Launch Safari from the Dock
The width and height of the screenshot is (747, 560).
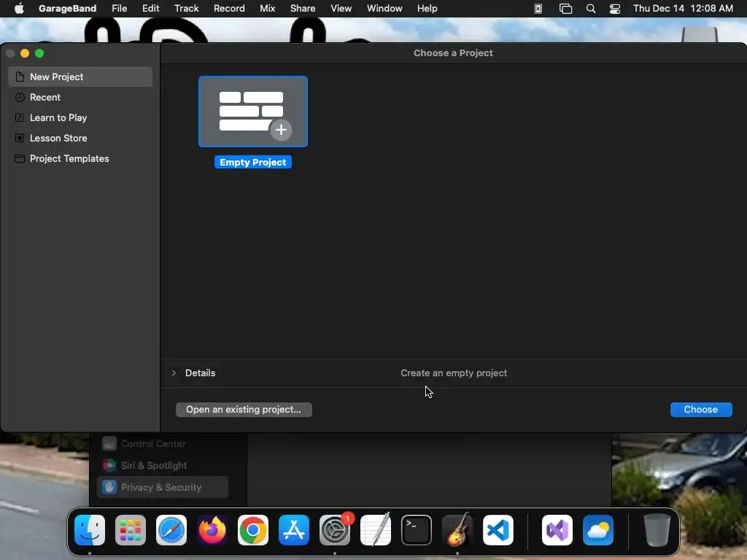(x=171, y=530)
